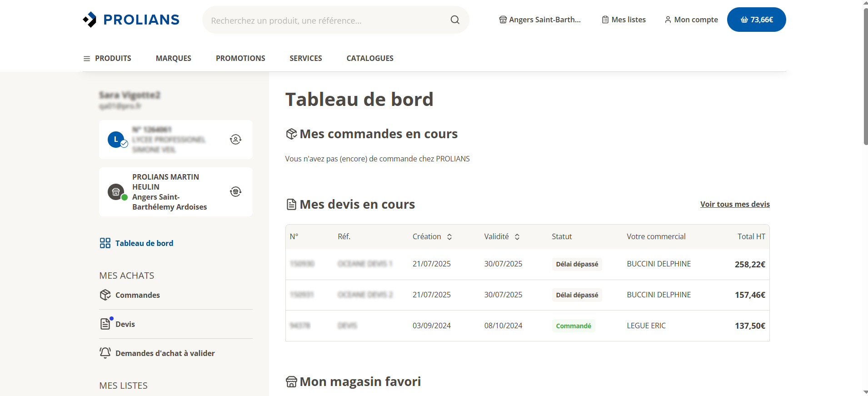Viewport: 868px width, 396px height.
Task: Click LEGUE ERIC commercial name
Action: [646, 326]
